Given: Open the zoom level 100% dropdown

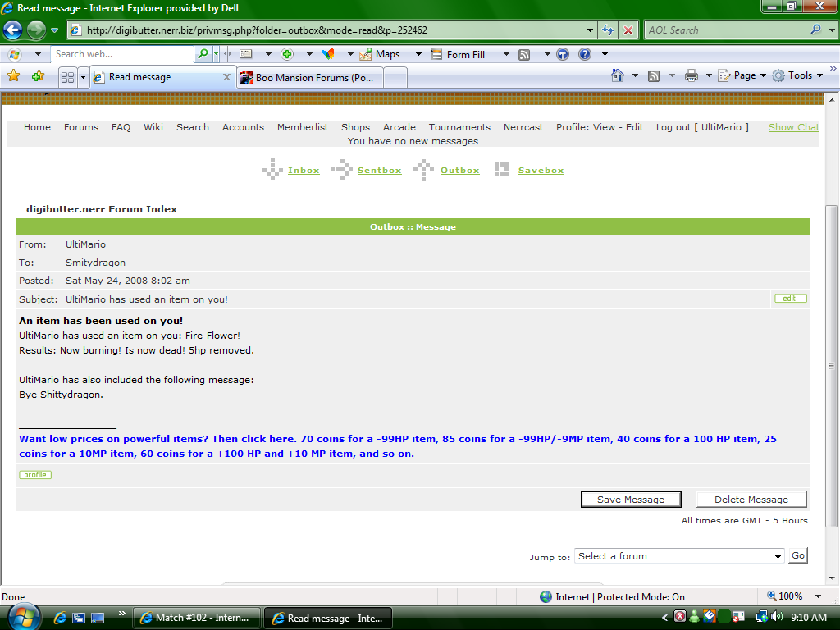Looking at the screenshot, I should (818, 596).
